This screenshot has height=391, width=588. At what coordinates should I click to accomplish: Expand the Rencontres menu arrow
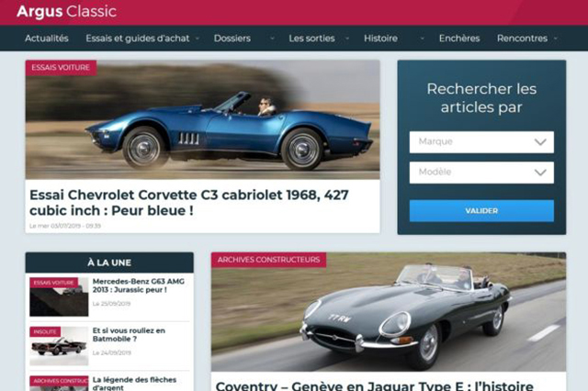click(556, 39)
